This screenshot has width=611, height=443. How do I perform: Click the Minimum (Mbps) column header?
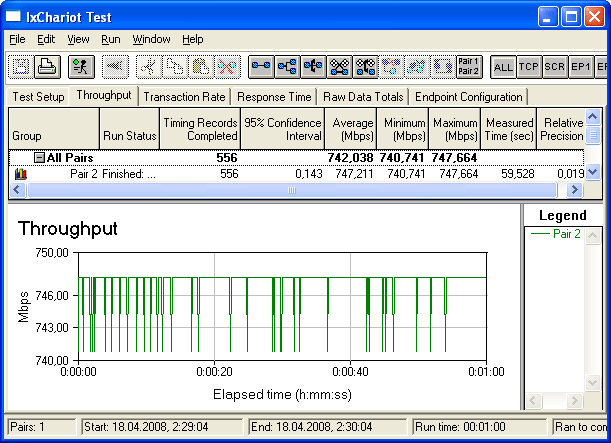[403, 129]
